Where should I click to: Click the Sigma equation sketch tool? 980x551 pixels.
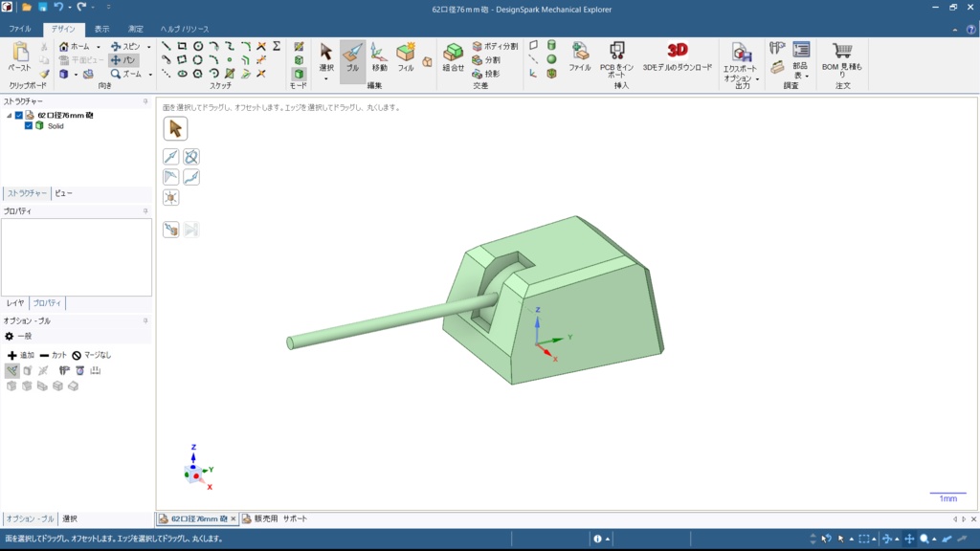pyautogui.click(x=277, y=46)
